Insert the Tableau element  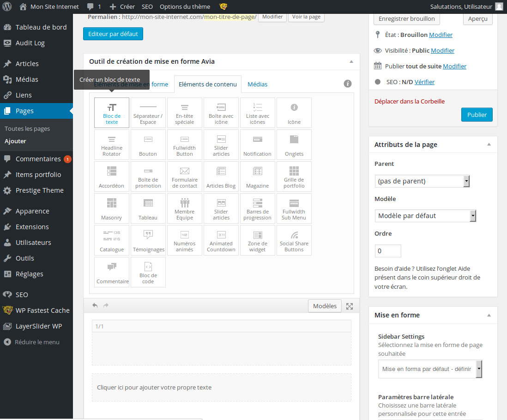tap(148, 208)
